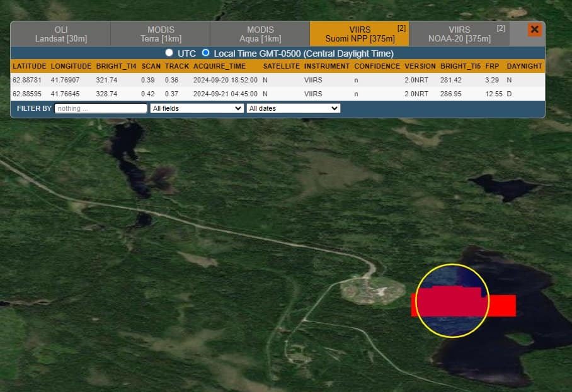Open the VIIRS NOAA-20 [375m] tab

tap(459, 34)
